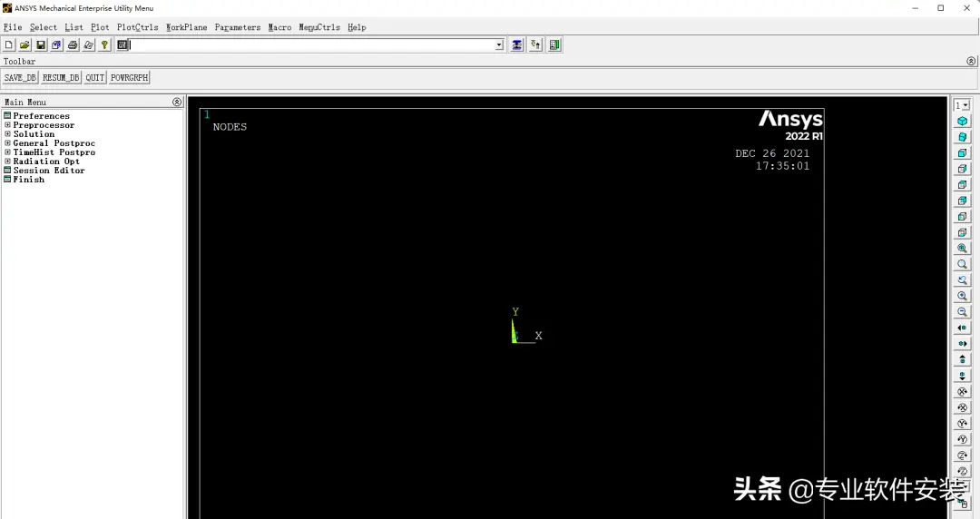Viewport: 980px width, 519px height.
Task: Pan the model up with arrow icon
Action: 963,359
